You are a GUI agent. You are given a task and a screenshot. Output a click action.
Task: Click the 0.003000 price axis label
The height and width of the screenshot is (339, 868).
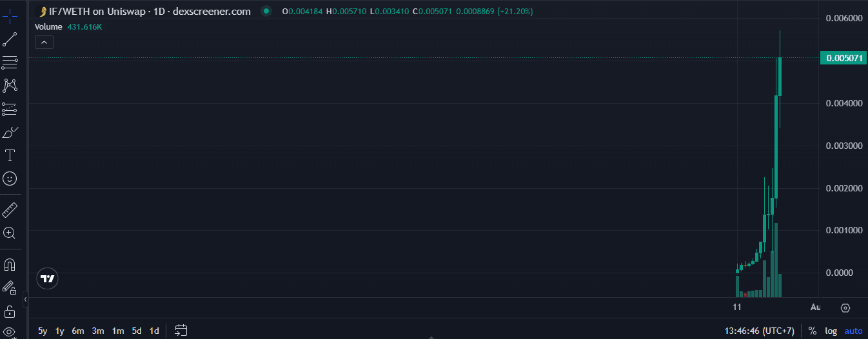coord(844,146)
